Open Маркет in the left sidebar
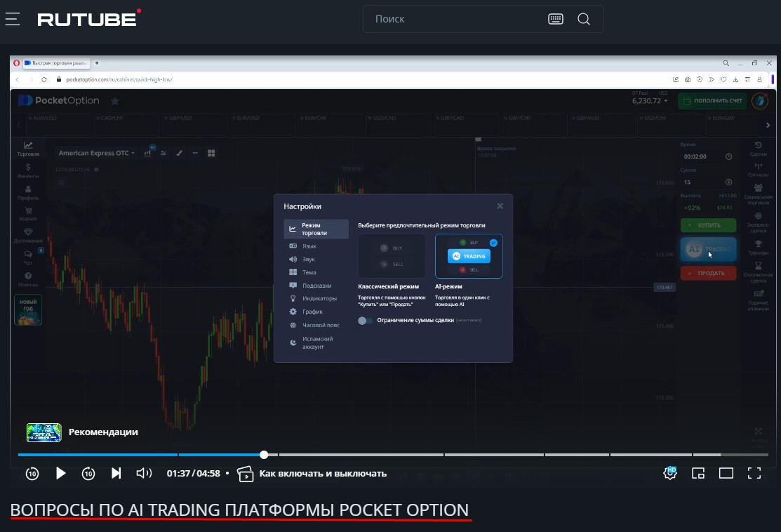 pos(28,214)
